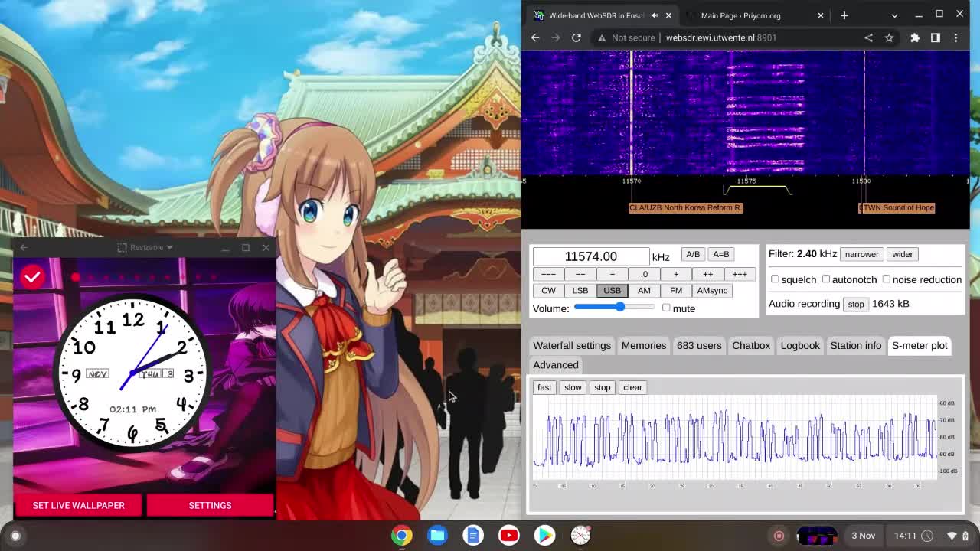Tune down with the triple minus button

click(x=548, y=274)
